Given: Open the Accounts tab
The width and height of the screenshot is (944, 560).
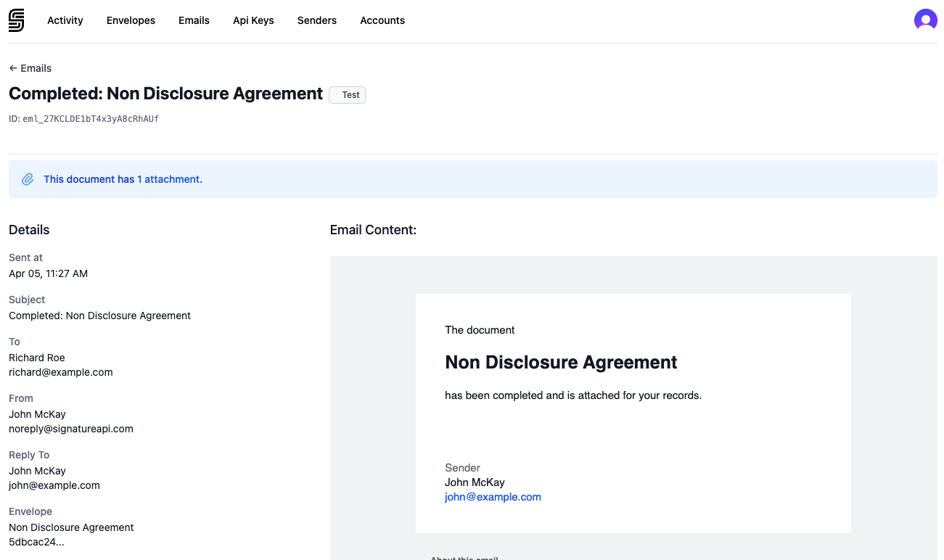Looking at the screenshot, I should 382,20.
